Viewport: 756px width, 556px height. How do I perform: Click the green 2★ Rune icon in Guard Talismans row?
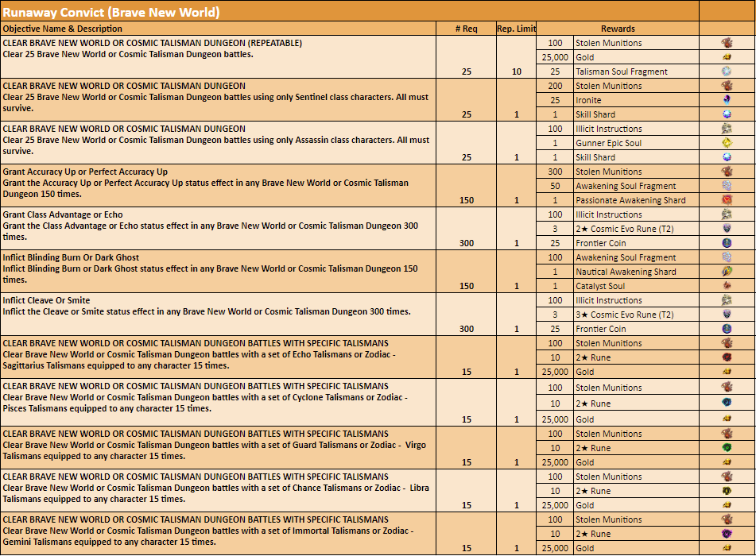click(727, 448)
